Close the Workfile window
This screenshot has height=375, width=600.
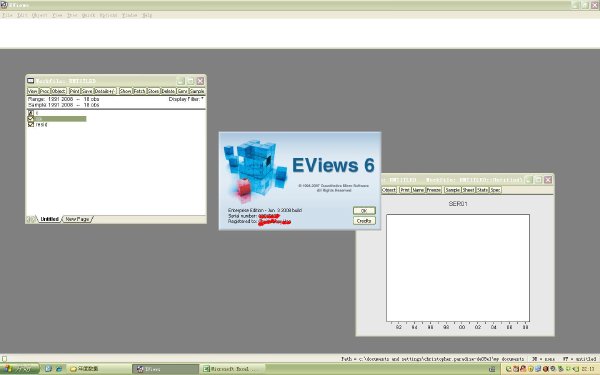[200, 81]
